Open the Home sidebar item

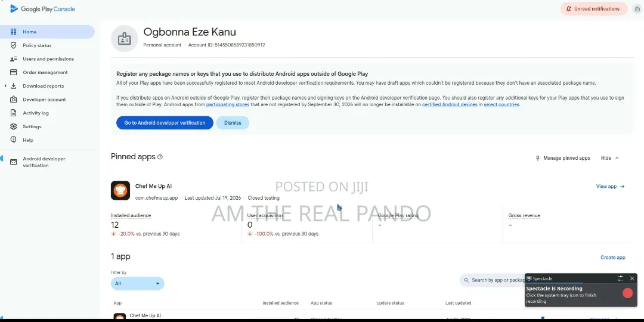(47, 32)
